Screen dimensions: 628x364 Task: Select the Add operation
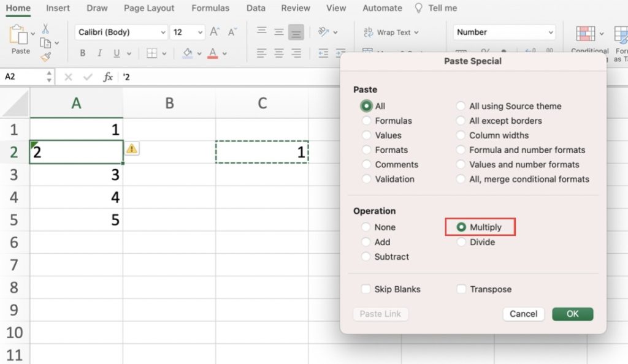366,242
